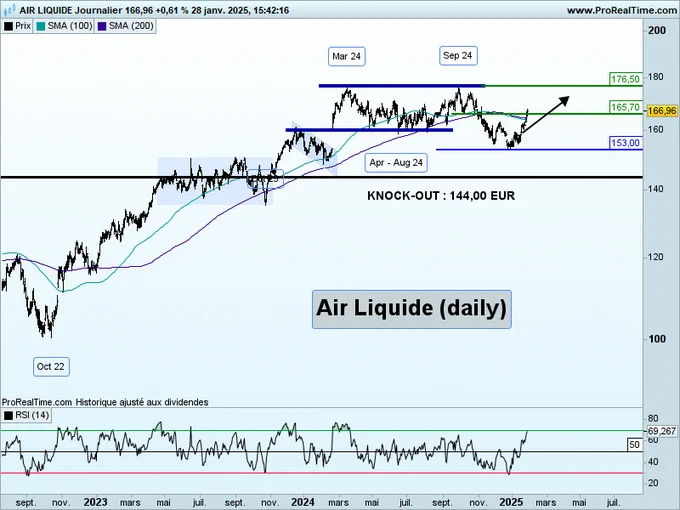680x510 pixels.
Task: Select the 153,00 support price tag
Action: point(625,143)
